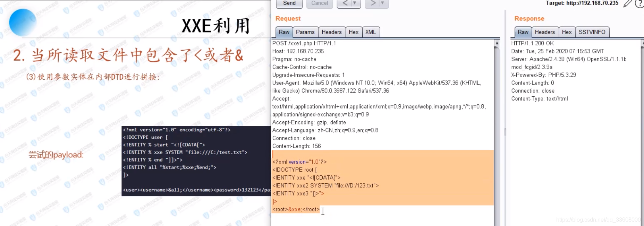
Task: Switch to the Request Hex tab
Action: click(x=354, y=32)
